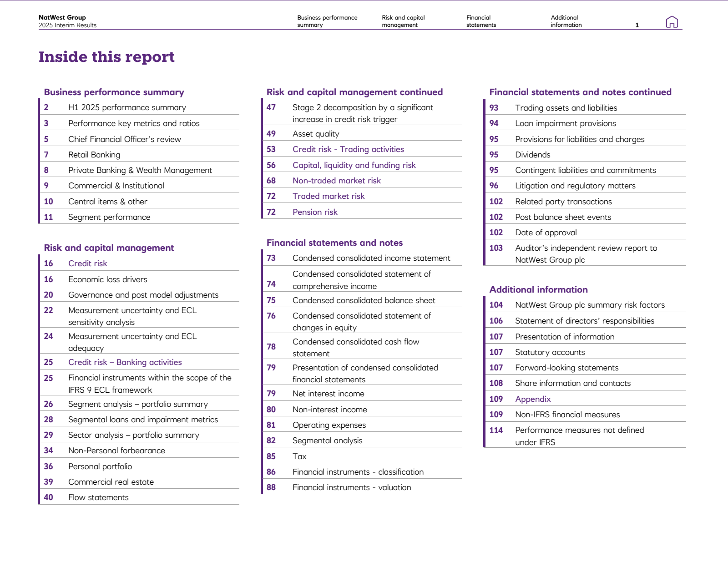Go to Condensed consolidated balance sheet
The height and width of the screenshot is (572, 728).
click(364, 300)
